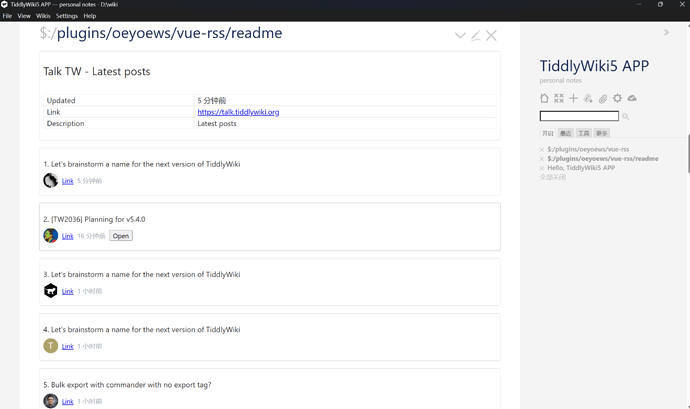Click the Updated table cell
Screen dimensions: 690x409
[118, 100]
